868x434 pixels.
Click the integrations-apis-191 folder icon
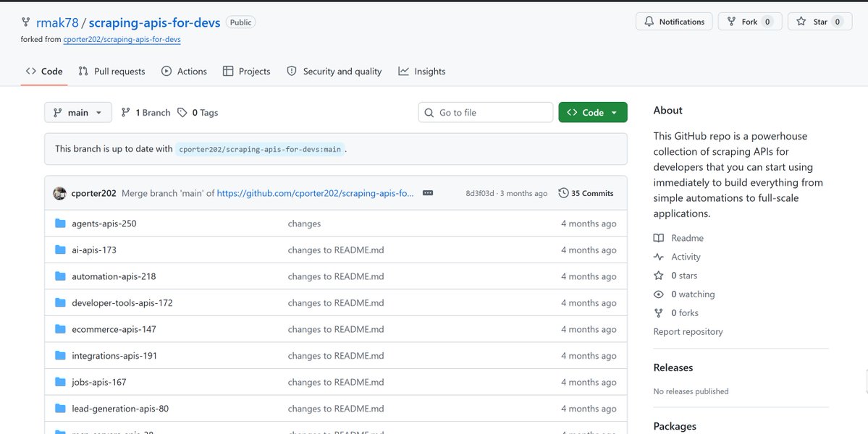click(x=60, y=355)
